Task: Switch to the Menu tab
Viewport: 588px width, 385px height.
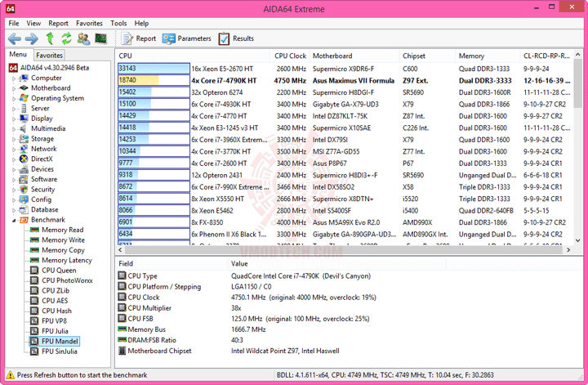Action: (18, 55)
